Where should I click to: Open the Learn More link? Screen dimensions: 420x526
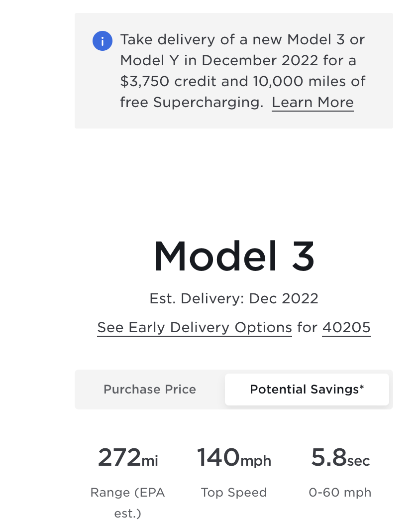pyautogui.click(x=313, y=102)
